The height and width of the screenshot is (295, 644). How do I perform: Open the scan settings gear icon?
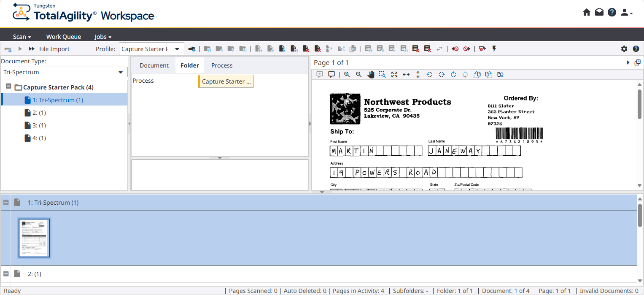pos(624,49)
